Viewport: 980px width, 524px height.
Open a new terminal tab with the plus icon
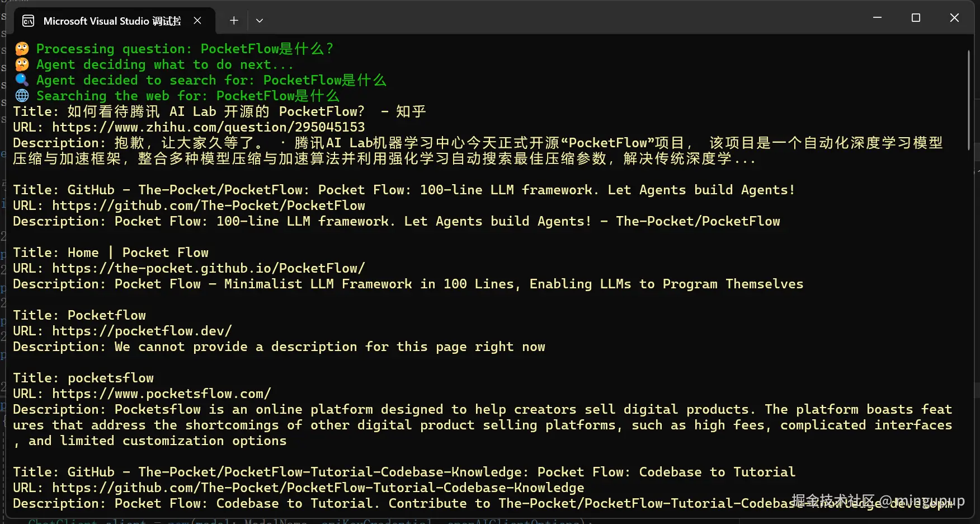click(234, 20)
